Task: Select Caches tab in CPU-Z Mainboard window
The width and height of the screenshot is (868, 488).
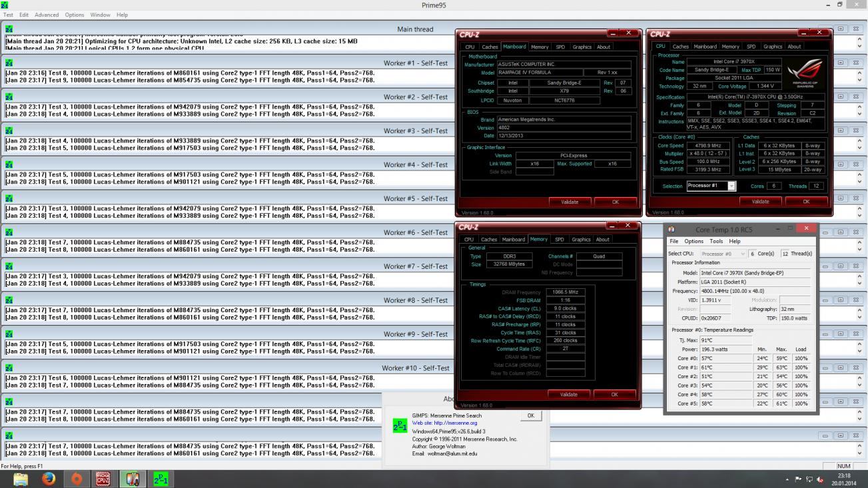Action: 490,47
